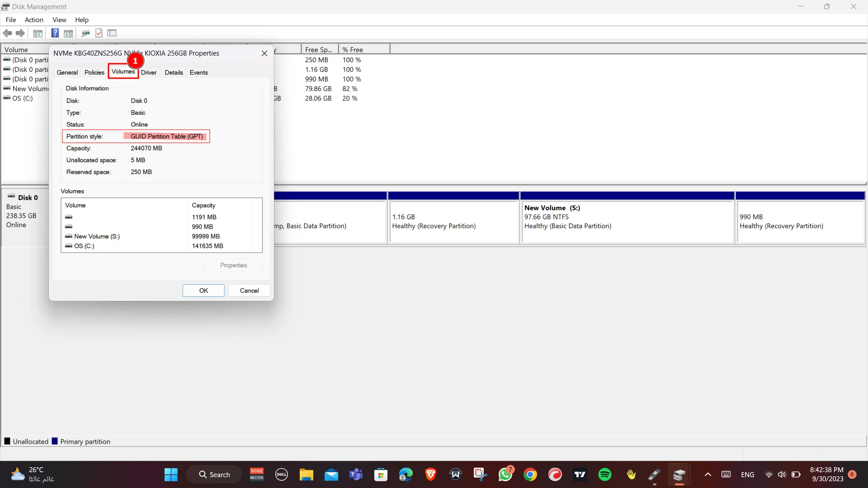Image resolution: width=868 pixels, height=488 pixels.
Task: Open Spotify from the taskbar
Action: pyautogui.click(x=605, y=474)
